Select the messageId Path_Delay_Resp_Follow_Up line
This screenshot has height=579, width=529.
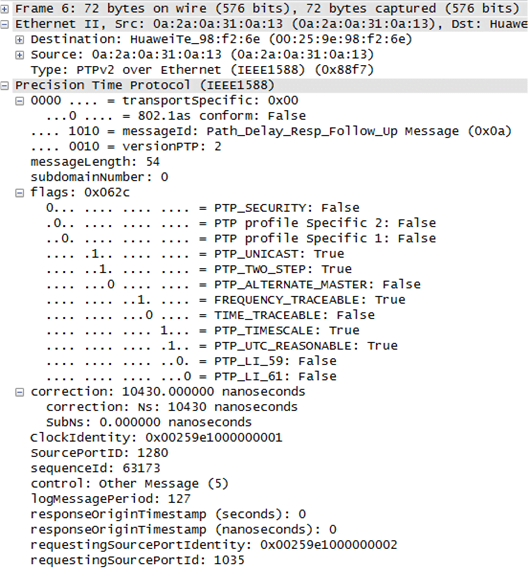271,131
